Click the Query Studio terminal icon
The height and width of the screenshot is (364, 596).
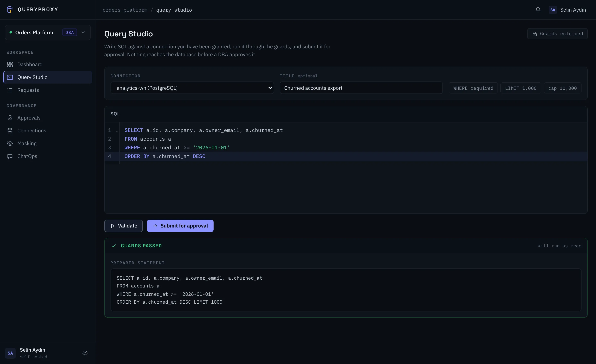(10, 77)
